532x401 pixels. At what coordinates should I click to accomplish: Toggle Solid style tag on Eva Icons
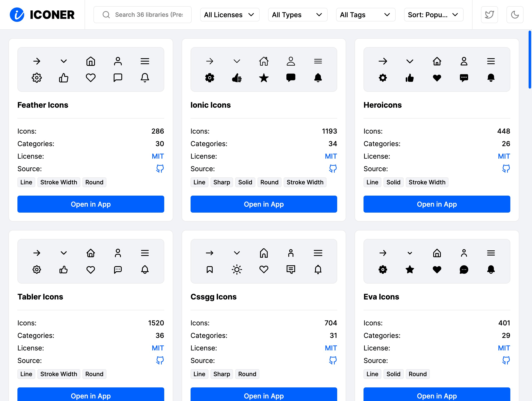point(393,374)
